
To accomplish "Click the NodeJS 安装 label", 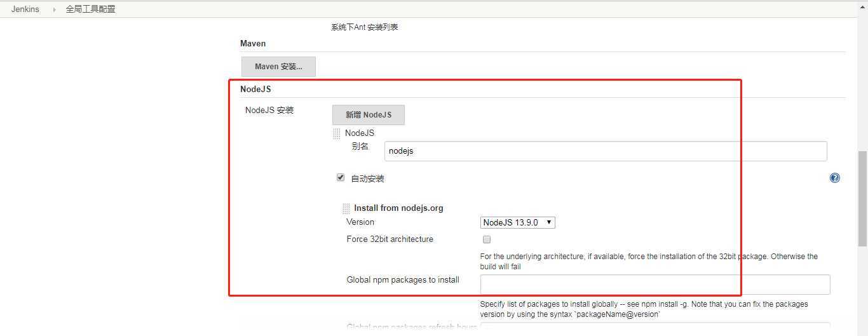I will tap(269, 110).
